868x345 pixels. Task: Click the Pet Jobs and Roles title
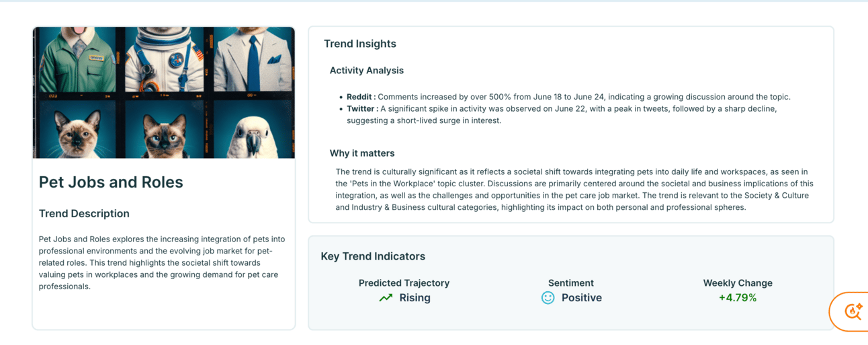[x=111, y=182]
